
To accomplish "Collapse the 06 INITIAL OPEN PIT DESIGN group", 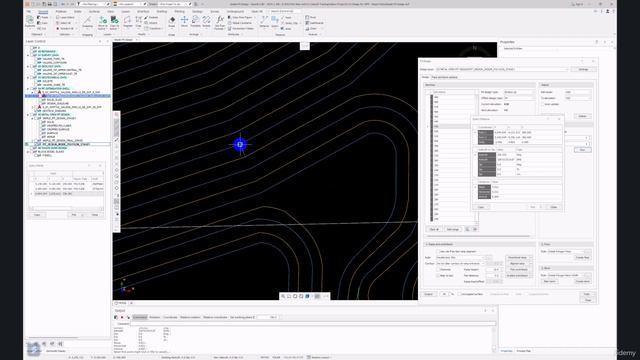I will coord(28,115).
